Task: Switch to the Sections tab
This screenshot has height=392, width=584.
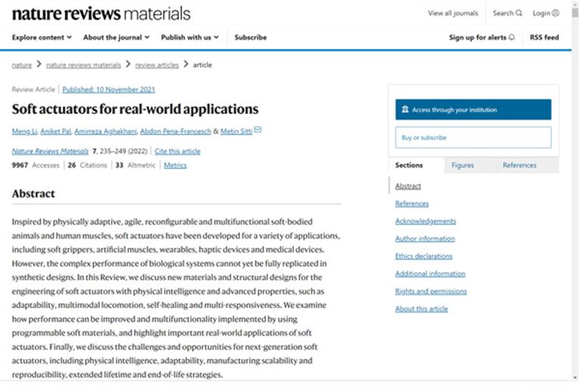Action: click(416, 165)
